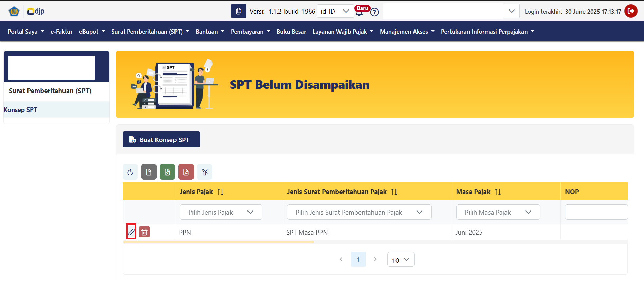The image size is (644, 281).
Task: Click the SPT banner illustration
Action: [x=174, y=84]
